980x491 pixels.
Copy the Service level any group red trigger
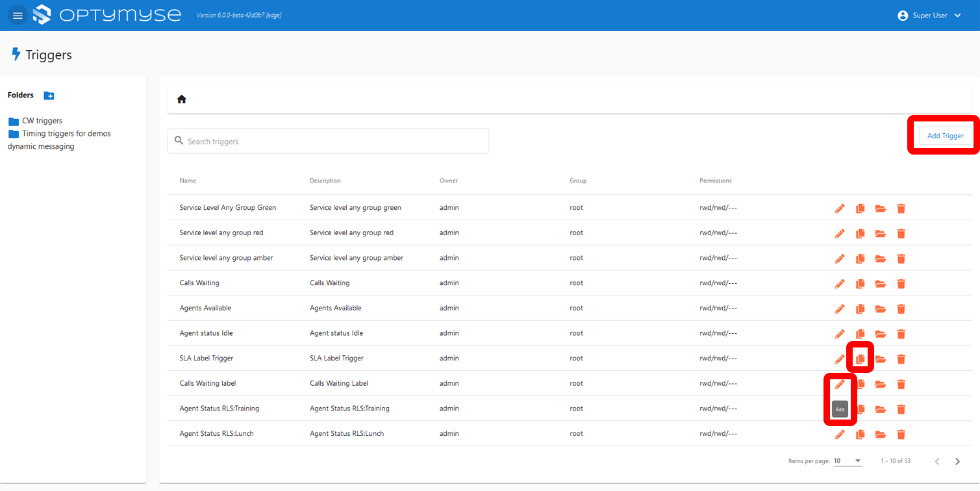tap(861, 233)
